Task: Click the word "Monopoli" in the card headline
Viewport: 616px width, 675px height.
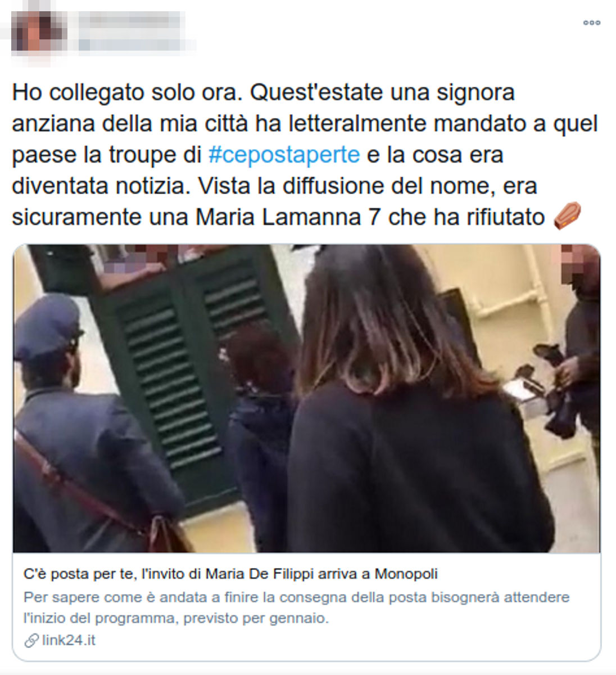Action: (406, 574)
